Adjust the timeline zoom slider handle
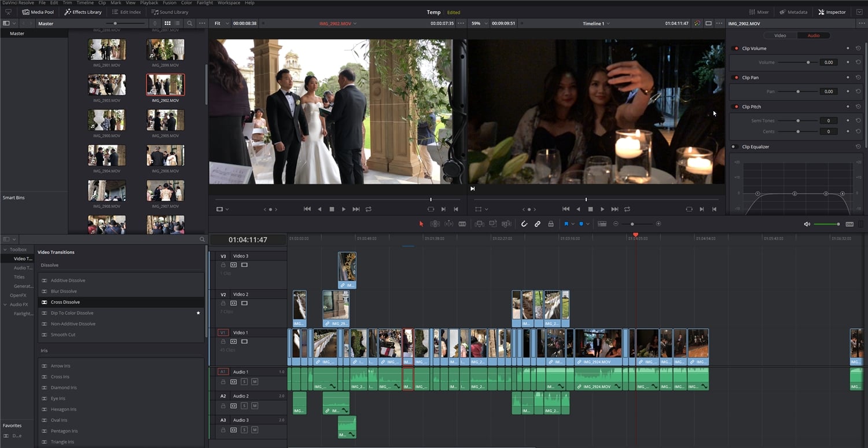The width and height of the screenshot is (868, 448). coord(632,224)
